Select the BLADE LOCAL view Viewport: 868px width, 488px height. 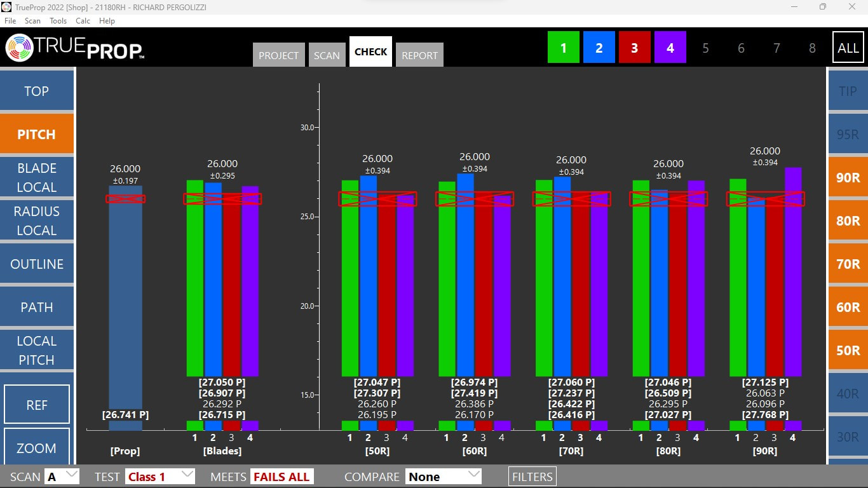point(37,177)
